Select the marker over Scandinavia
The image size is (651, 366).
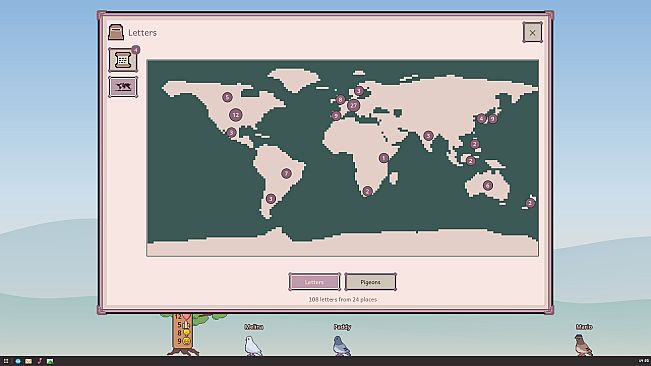[359, 91]
